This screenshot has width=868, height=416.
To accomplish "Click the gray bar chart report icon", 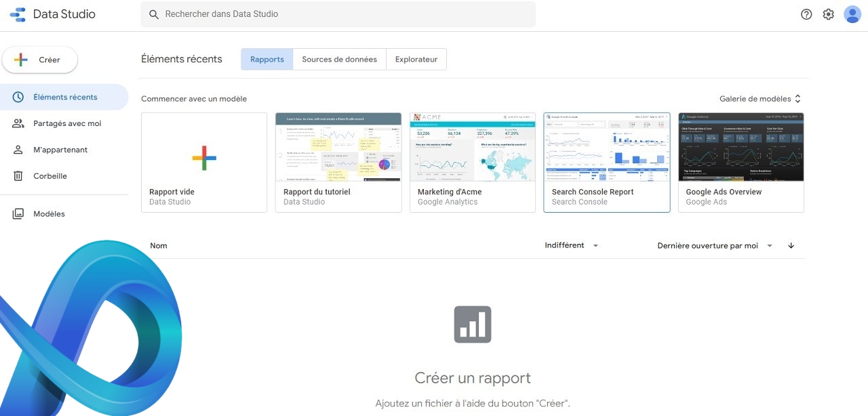I will point(473,325).
